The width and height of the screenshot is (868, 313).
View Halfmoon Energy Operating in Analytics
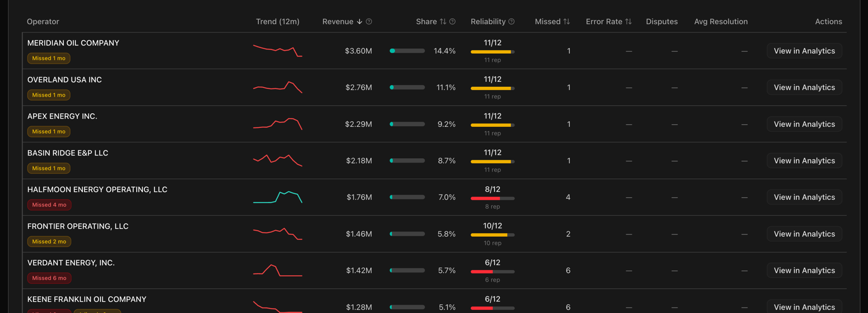click(x=804, y=197)
